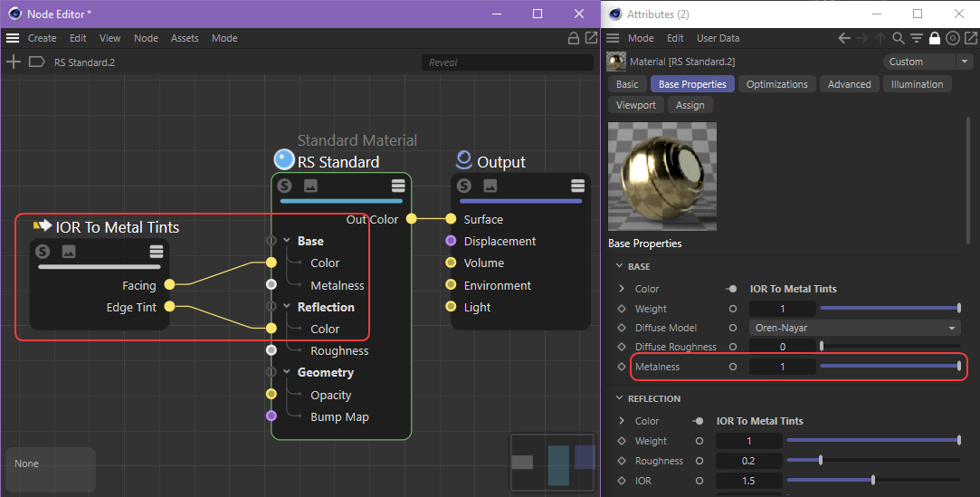The width and height of the screenshot is (980, 497).
Task: Open the Output node menu icon
Action: [x=577, y=186]
